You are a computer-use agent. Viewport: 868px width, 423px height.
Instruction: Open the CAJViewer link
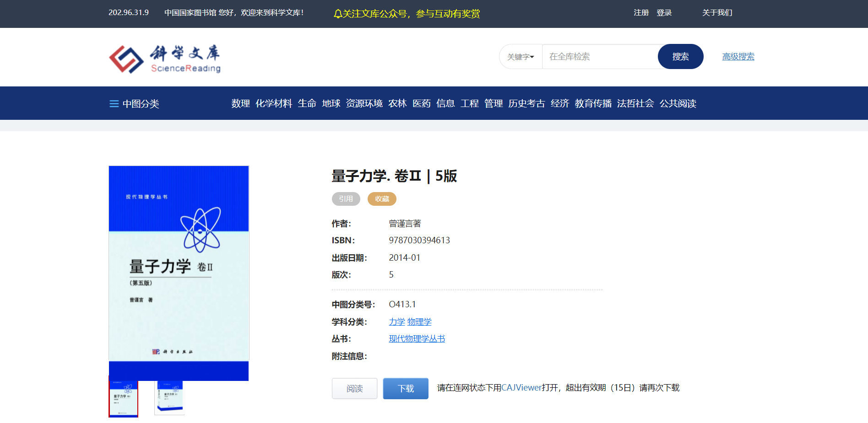[521, 388]
